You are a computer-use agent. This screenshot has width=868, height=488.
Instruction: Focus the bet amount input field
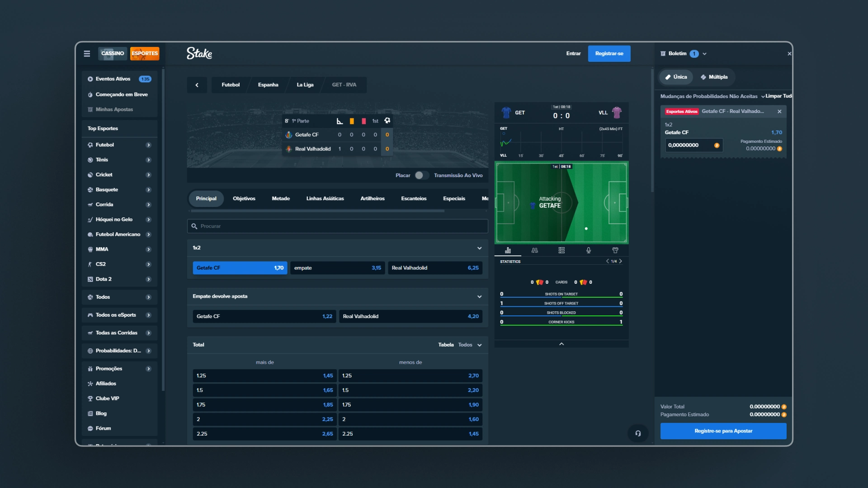point(693,145)
